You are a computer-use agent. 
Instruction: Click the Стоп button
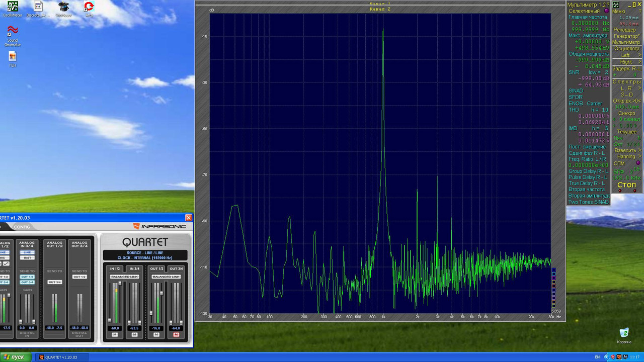click(627, 185)
